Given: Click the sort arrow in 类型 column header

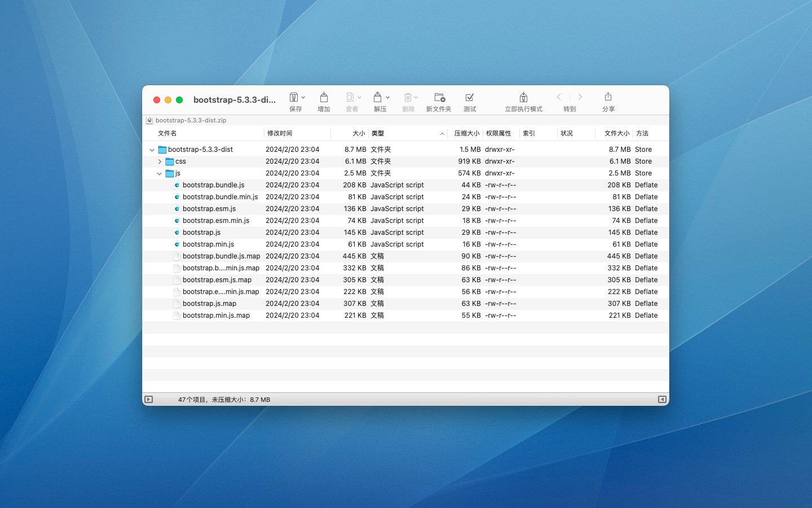Looking at the screenshot, I should (x=442, y=134).
